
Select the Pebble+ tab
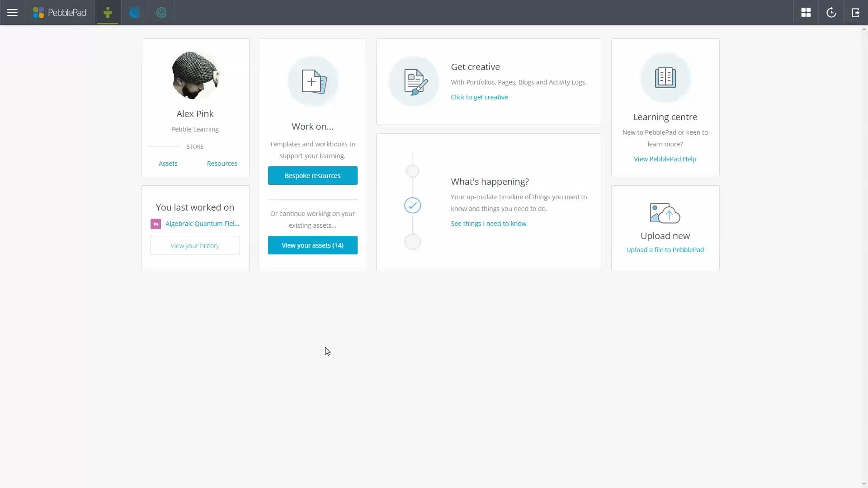[108, 12]
